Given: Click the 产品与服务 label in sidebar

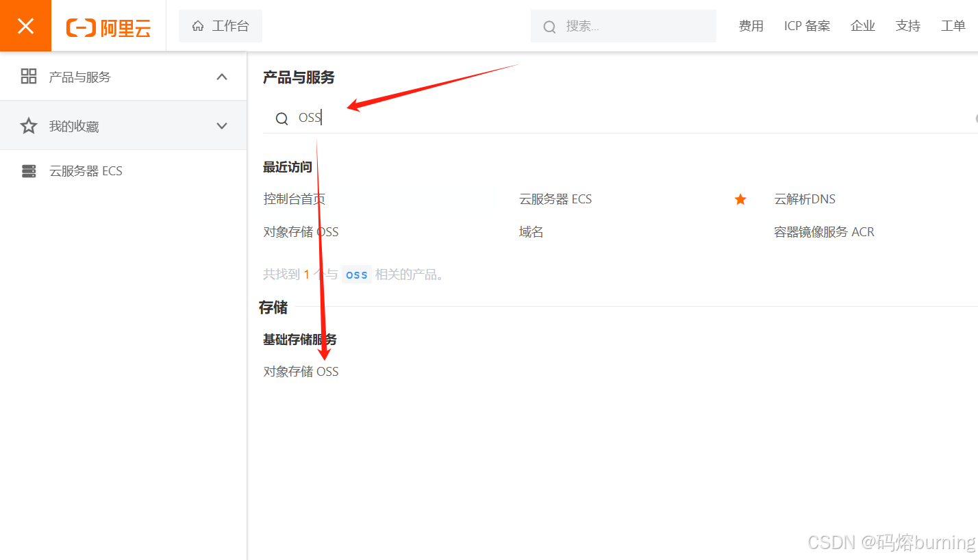Looking at the screenshot, I should (80, 77).
